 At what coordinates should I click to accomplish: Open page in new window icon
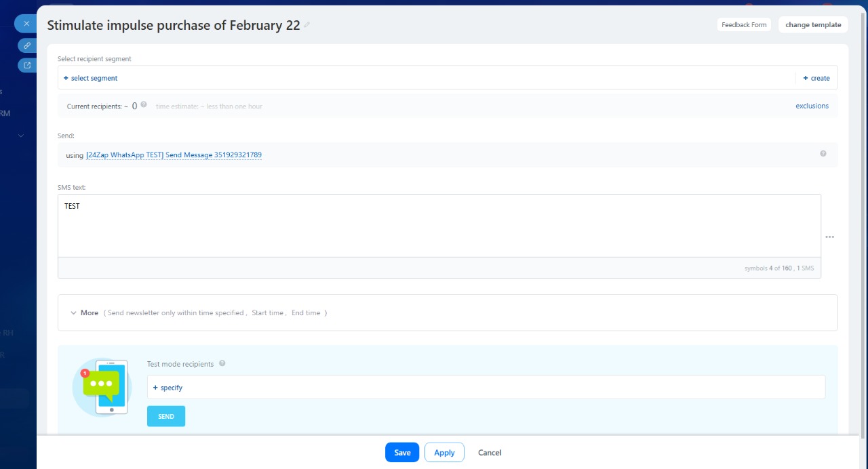pos(27,66)
